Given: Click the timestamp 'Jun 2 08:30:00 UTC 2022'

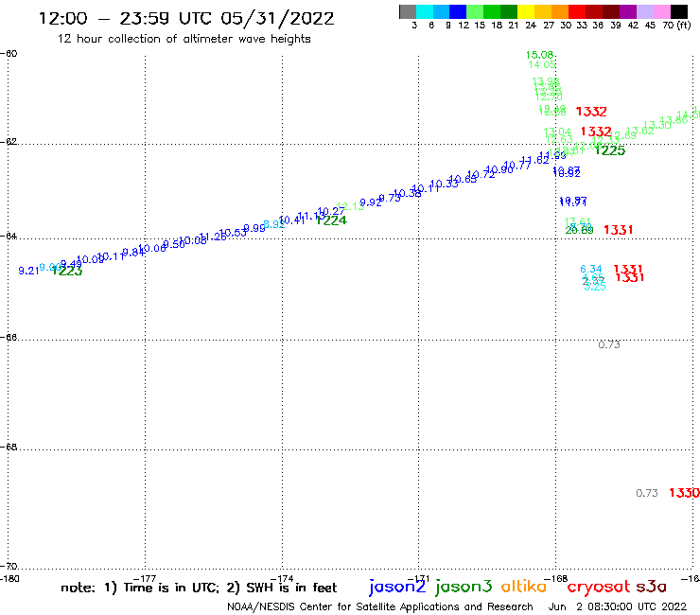Looking at the screenshot, I should [x=617, y=606].
